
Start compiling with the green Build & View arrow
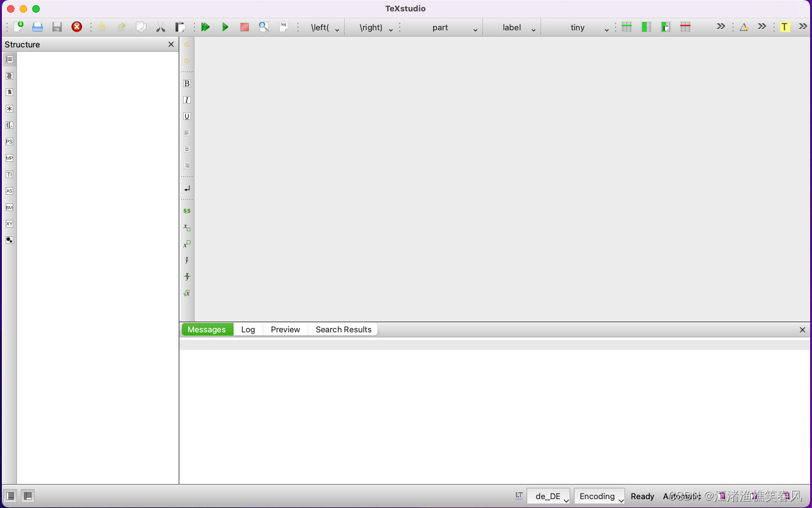tap(205, 27)
